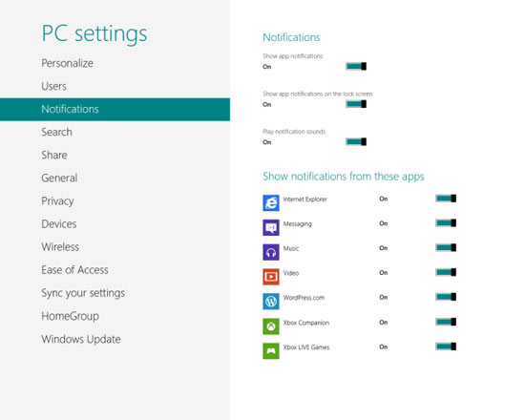
Task: Click the Video app name label
Action: tap(291, 273)
